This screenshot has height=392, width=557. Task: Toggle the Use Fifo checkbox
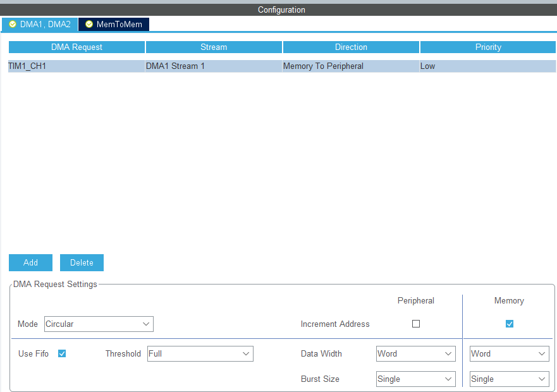(x=62, y=353)
